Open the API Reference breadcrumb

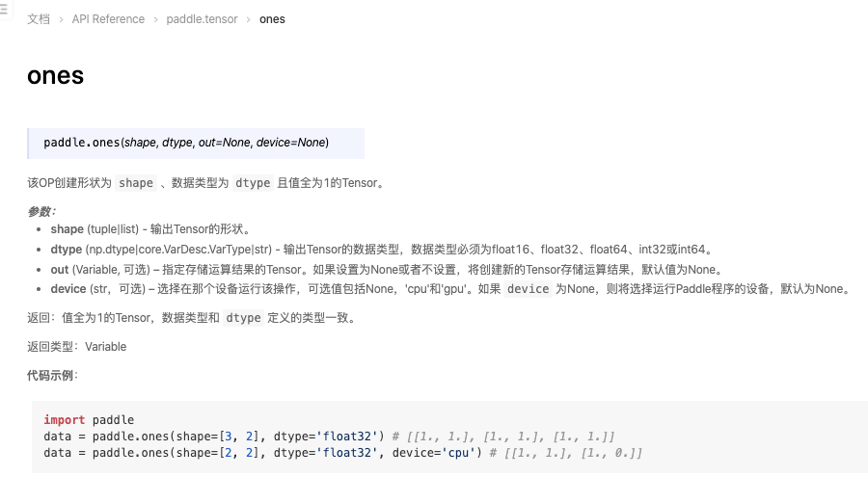(108, 19)
